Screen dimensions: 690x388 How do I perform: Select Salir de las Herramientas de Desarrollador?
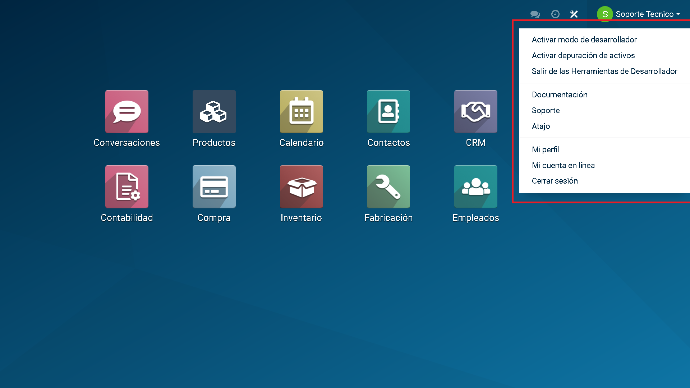click(x=604, y=71)
